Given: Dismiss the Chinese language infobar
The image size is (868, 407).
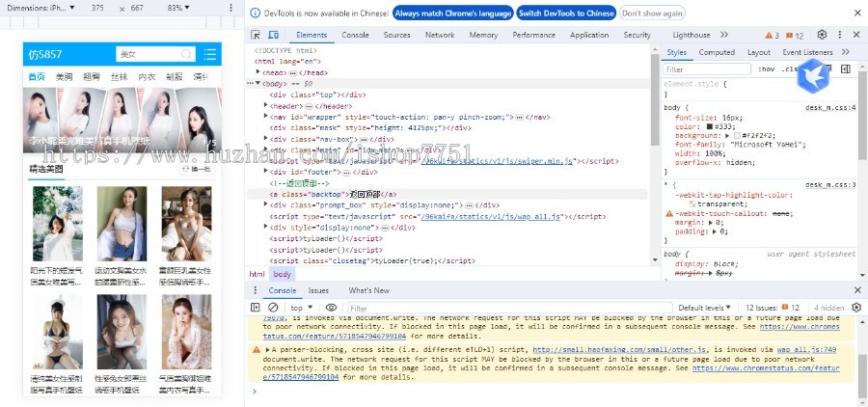Looking at the screenshot, I should [x=857, y=13].
